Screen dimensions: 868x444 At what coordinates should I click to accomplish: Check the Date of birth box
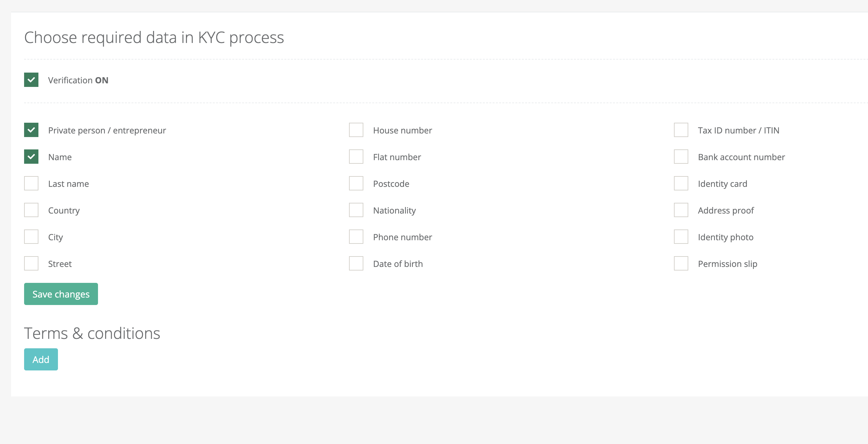click(x=356, y=263)
